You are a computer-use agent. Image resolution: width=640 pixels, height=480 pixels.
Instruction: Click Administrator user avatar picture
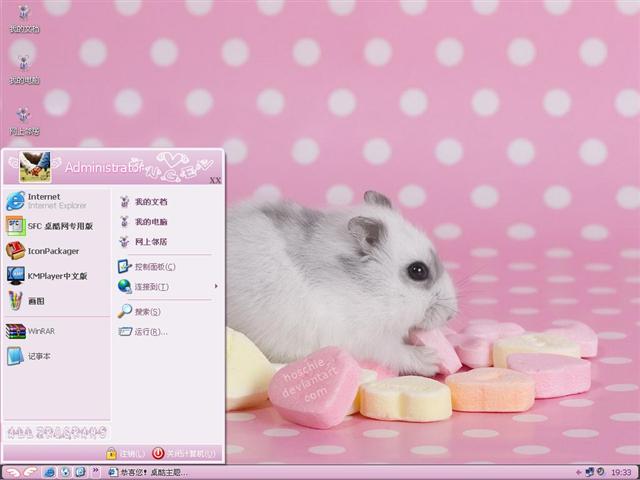tap(34, 166)
